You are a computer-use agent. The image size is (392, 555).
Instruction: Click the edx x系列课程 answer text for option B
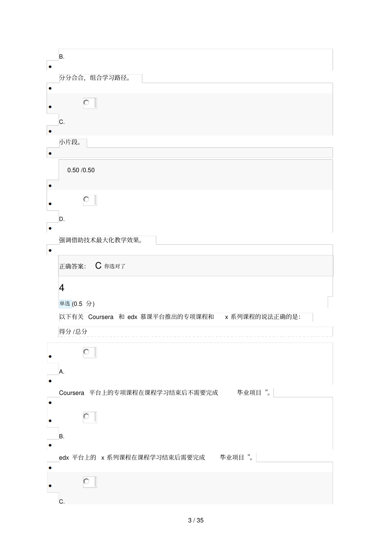pos(157,458)
